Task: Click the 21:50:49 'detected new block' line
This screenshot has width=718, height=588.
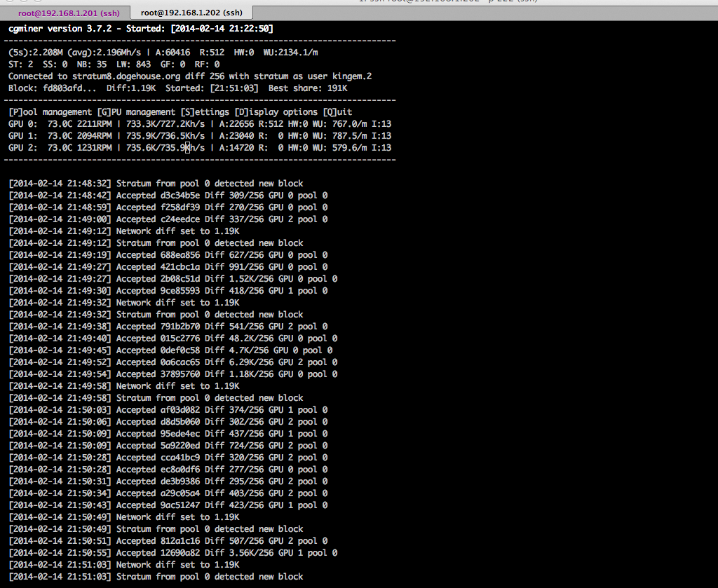Action: point(156,528)
